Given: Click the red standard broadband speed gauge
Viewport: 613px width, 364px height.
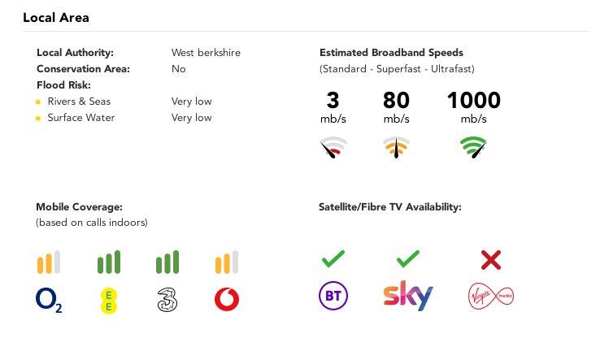Looking at the screenshot, I should [333, 148].
